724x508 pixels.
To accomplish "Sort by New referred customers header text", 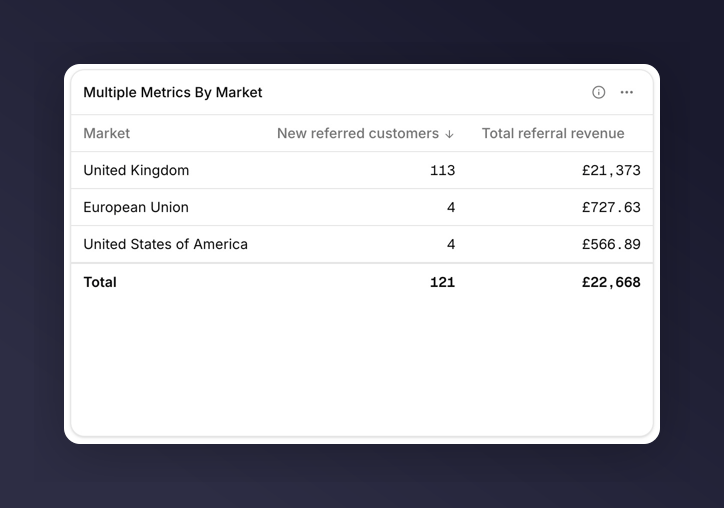I will coord(358,133).
